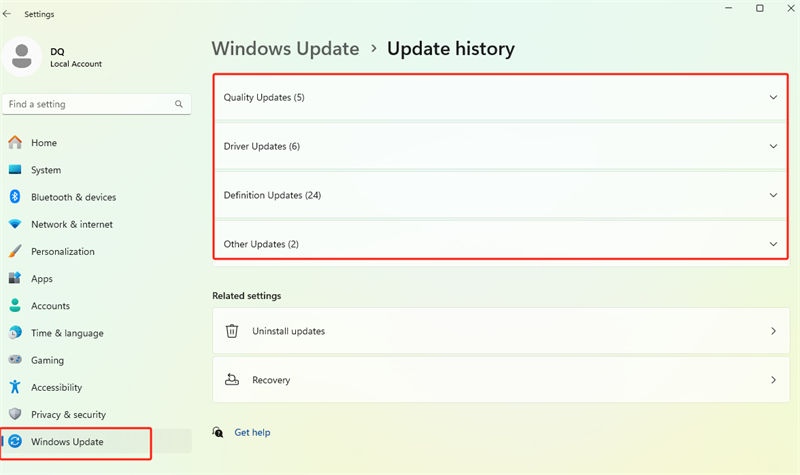This screenshot has height=475, width=800.
Task: Click the Update history heading
Action: pyautogui.click(x=451, y=48)
